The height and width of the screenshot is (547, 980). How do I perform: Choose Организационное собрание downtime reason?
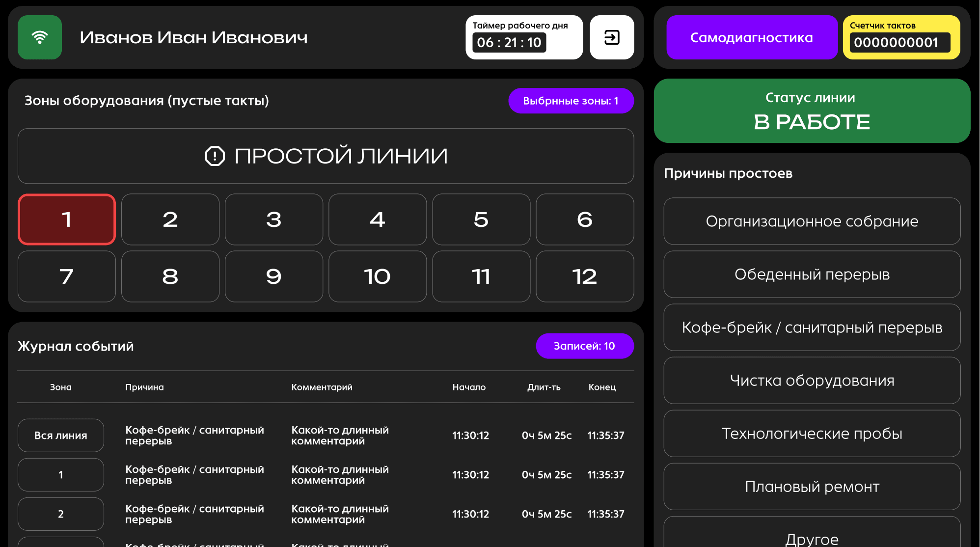pyautogui.click(x=812, y=221)
